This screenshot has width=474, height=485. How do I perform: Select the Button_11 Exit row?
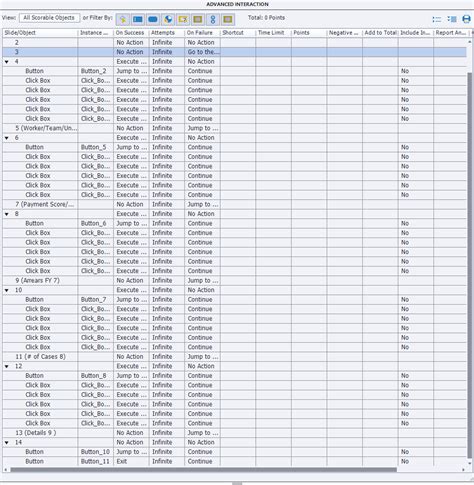[234, 461]
